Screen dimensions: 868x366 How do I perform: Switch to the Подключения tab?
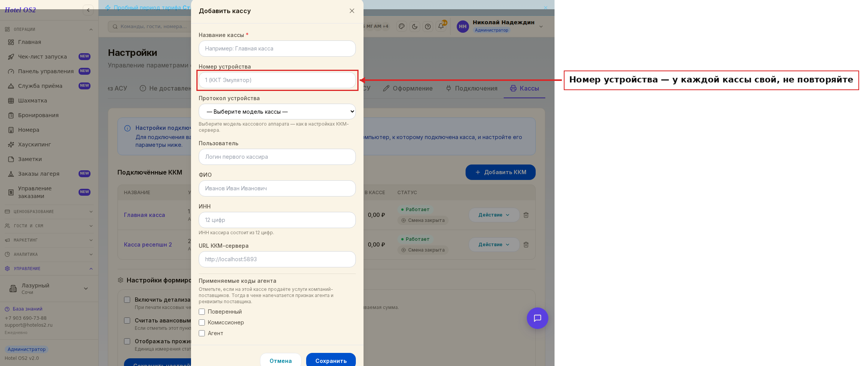pos(471,88)
